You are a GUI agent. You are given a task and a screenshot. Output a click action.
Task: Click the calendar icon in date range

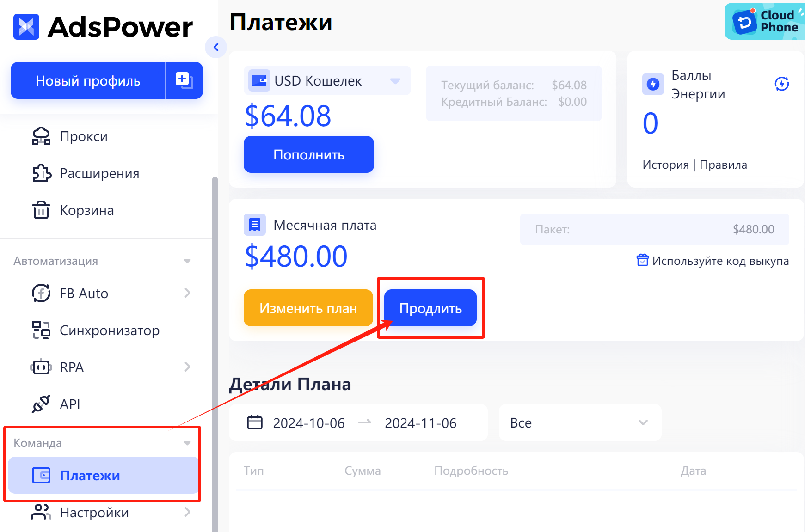tap(255, 422)
